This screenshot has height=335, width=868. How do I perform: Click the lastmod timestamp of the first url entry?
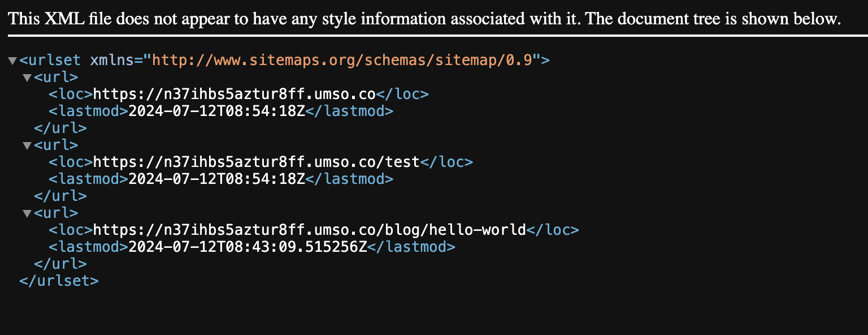click(x=217, y=111)
